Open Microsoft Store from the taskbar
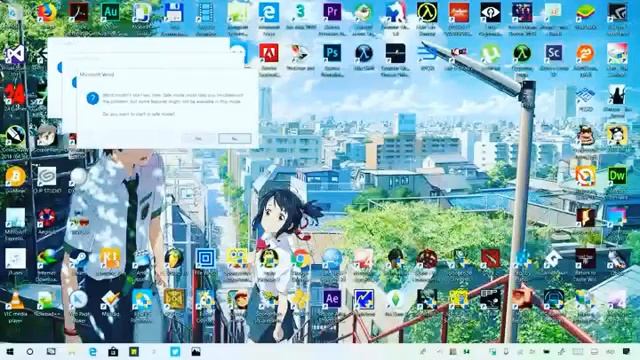Image resolution: width=640 pixels, height=360 pixels. [113, 351]
